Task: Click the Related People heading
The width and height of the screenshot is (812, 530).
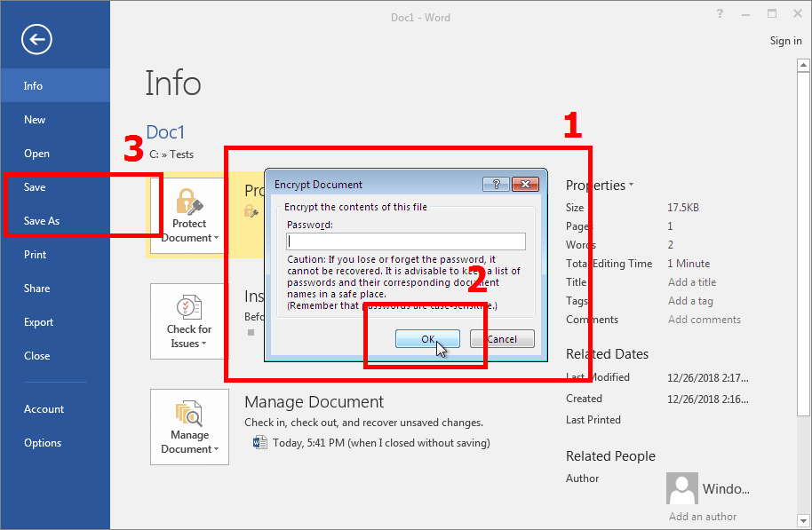Action: [x=610, y=456]
